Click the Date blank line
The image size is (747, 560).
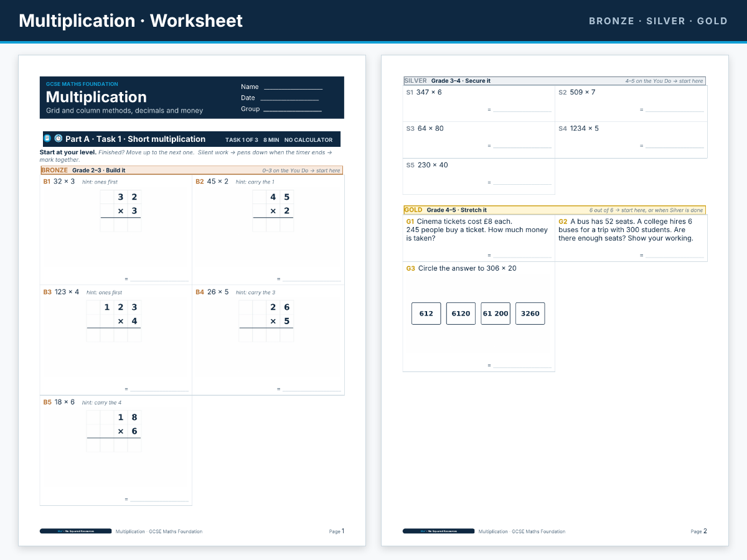(x=289, y=100)
